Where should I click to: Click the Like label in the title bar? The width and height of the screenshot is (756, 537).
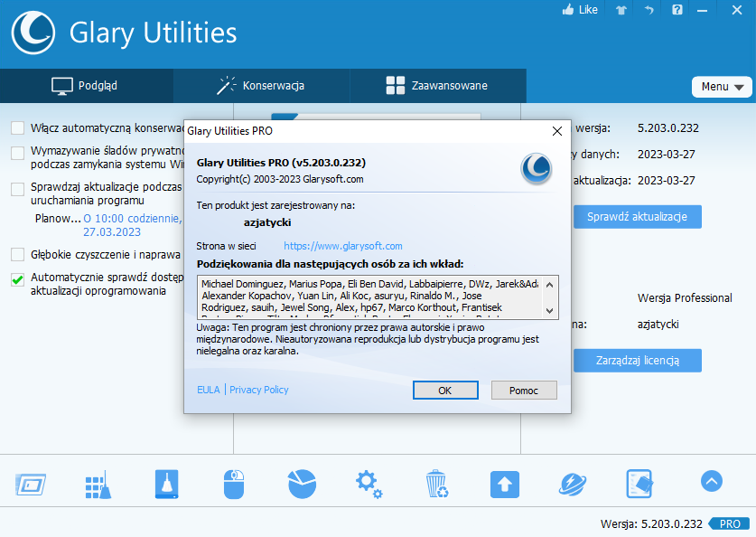click(x=588, y=10)
